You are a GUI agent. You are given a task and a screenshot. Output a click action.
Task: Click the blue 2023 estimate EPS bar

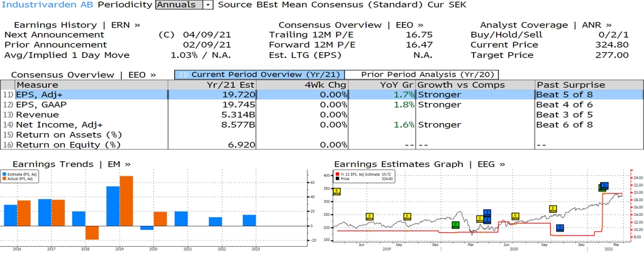coord(249,220)
